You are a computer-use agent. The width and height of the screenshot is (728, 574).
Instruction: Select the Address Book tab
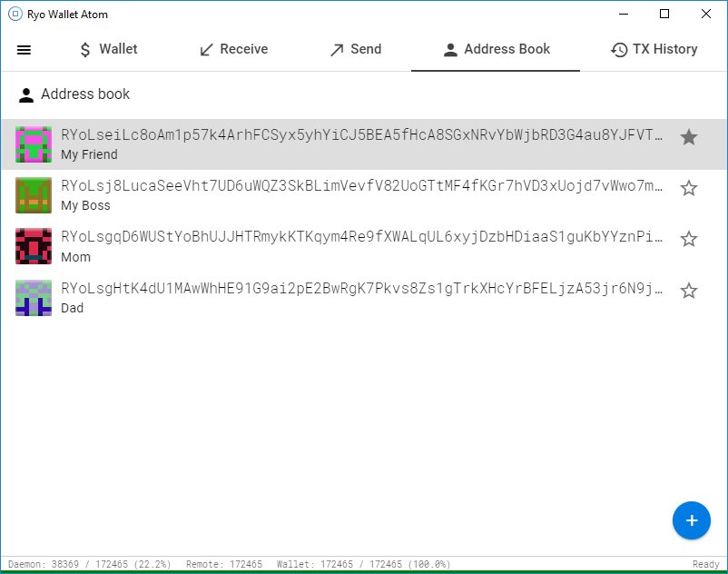496,49
